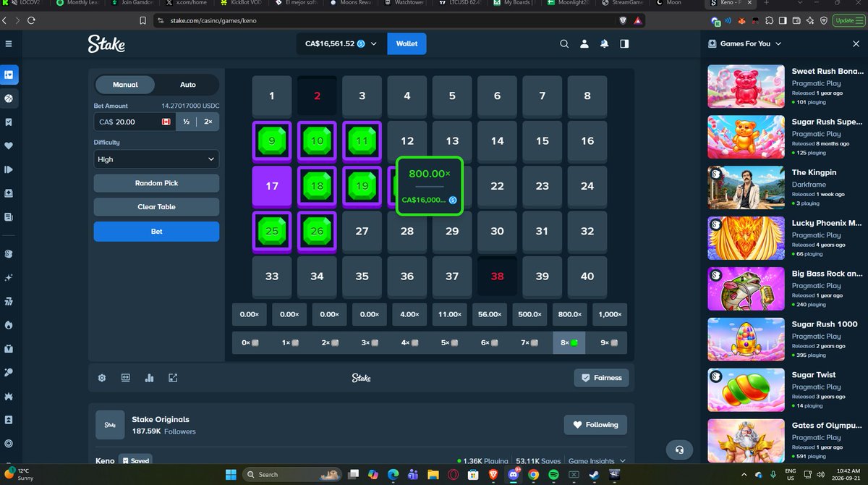Click the blue Bet button
Image resolution: width=868 pixels, height=485 pixels.
(156, 232)
